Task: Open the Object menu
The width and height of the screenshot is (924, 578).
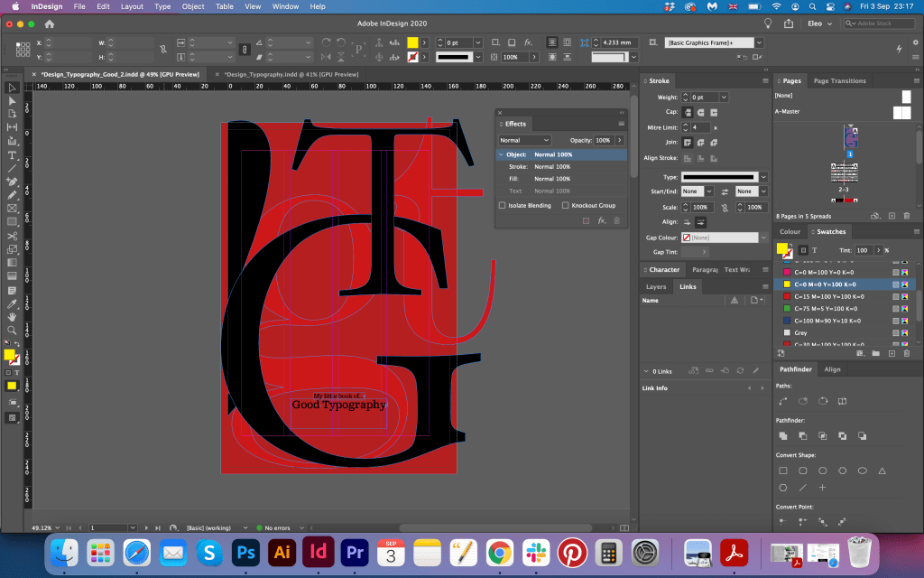Action: click(193, 6)
